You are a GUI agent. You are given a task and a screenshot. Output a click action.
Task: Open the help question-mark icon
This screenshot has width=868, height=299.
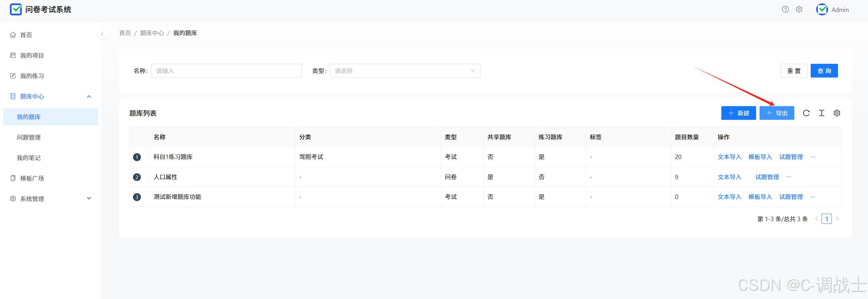point(785,10)
